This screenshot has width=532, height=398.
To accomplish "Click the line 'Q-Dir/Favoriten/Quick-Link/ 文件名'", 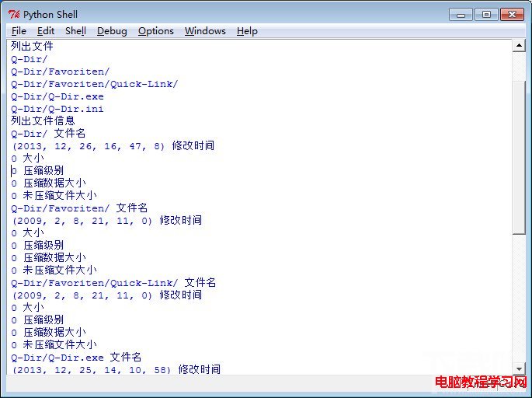I will [x=113, y=282].
